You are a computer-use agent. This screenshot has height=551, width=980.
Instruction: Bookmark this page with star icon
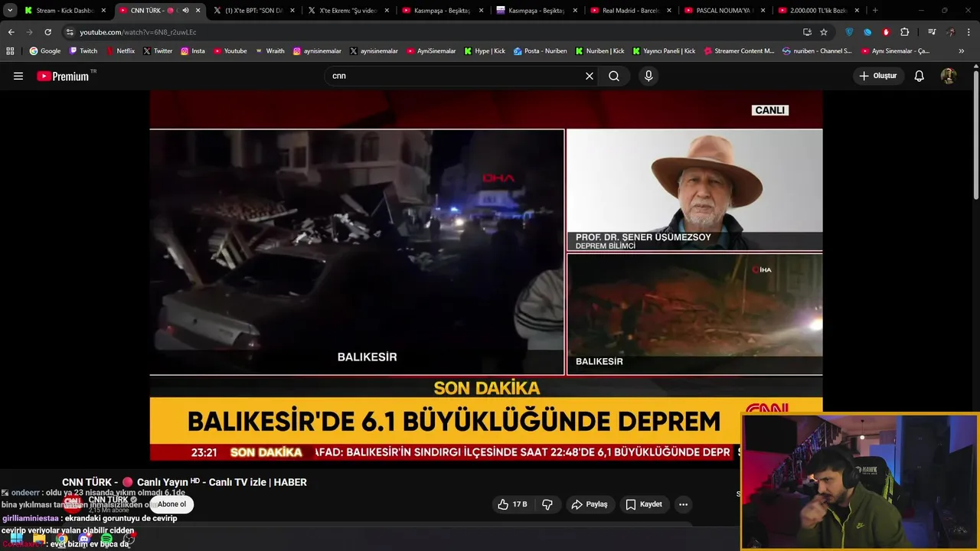click(824, 32)
